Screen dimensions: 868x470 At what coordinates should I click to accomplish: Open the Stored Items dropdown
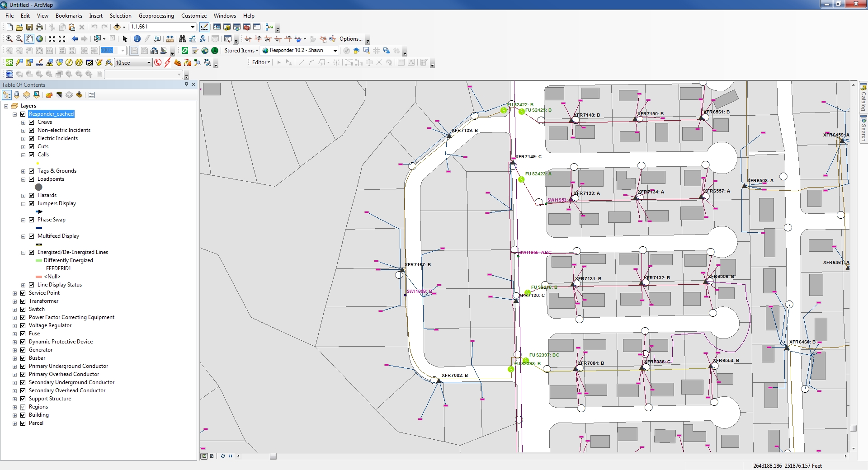click(241, 51)
